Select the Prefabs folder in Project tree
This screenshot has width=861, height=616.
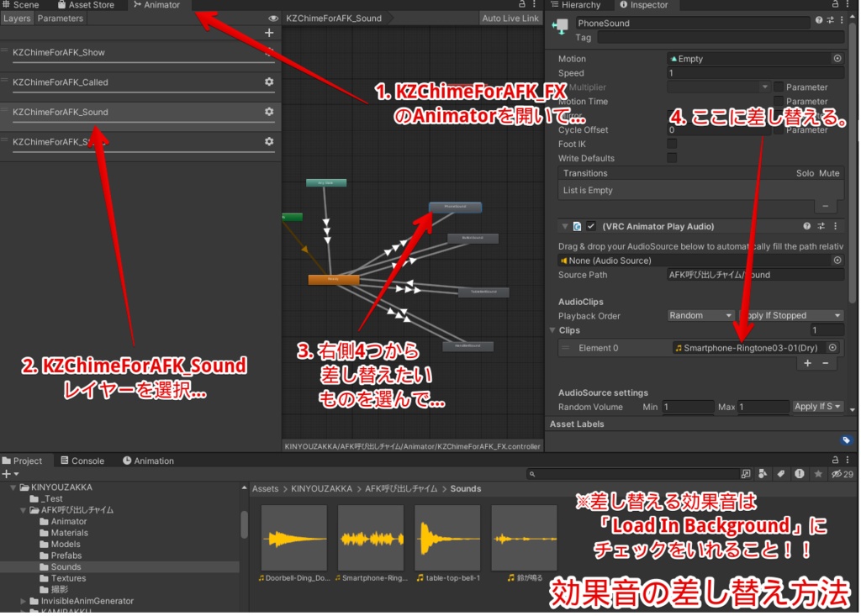pos(66,555)
